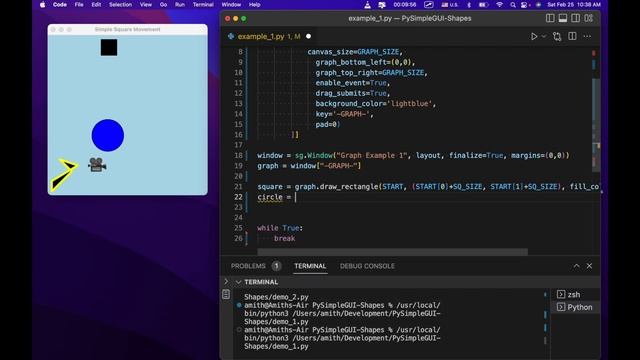Open run options dropdown beside play button
This screenshot has width=640, height=360.
(x=544, y=36)
